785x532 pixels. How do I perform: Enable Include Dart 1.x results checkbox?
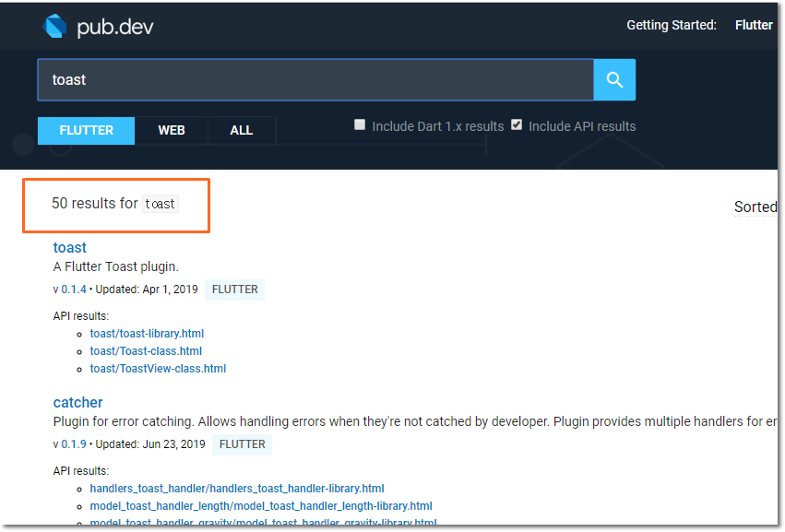pyautogui.click(x=360, y=124)
